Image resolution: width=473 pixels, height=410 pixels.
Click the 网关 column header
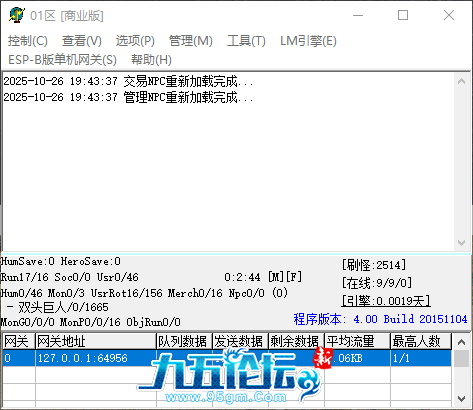point(19,341)
